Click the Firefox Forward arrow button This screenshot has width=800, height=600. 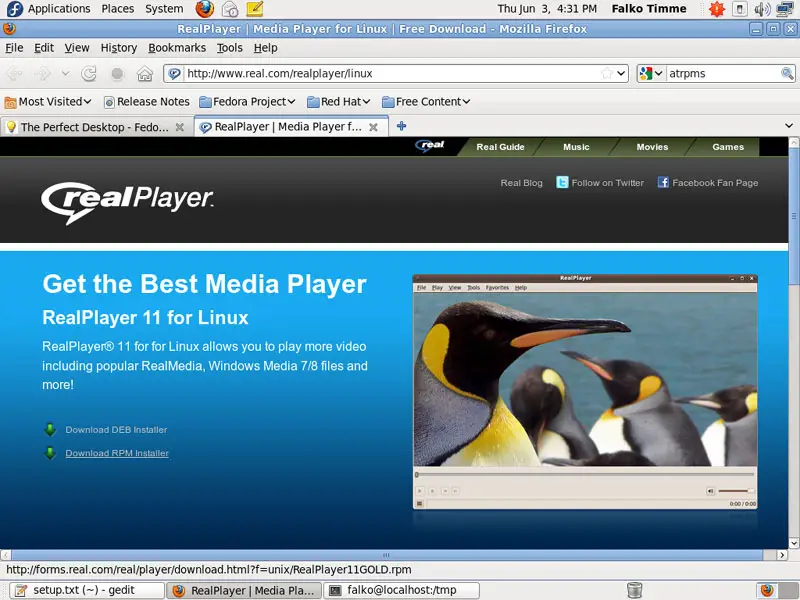(42, 73)
